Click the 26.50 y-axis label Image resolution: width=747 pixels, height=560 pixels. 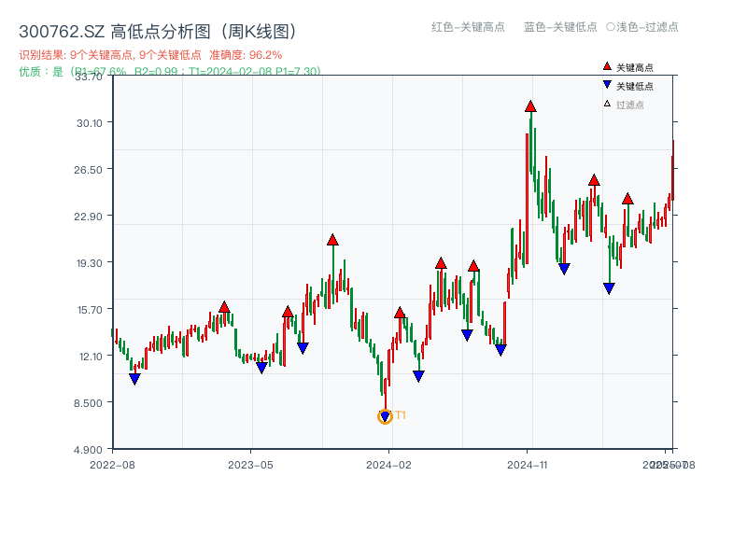(x=88, y=170)
